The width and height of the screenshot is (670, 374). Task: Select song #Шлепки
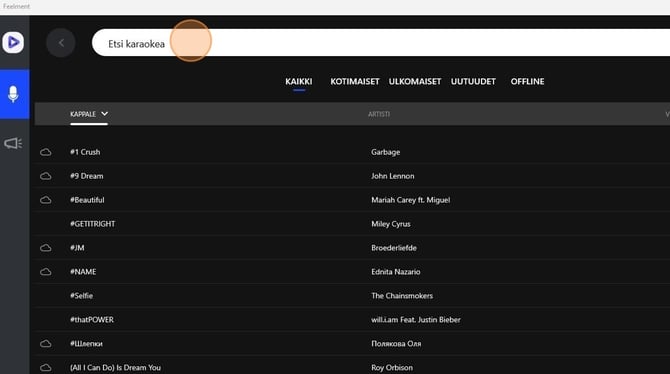[86, 344]
